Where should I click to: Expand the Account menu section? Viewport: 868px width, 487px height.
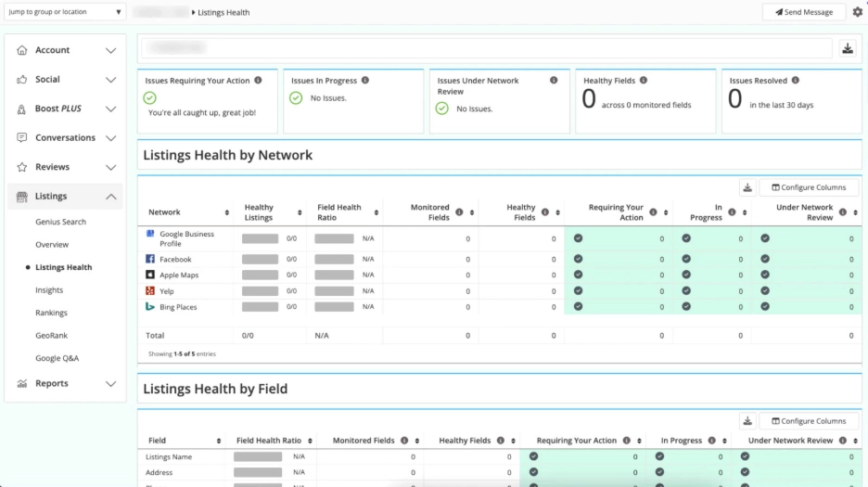(65, 50)
